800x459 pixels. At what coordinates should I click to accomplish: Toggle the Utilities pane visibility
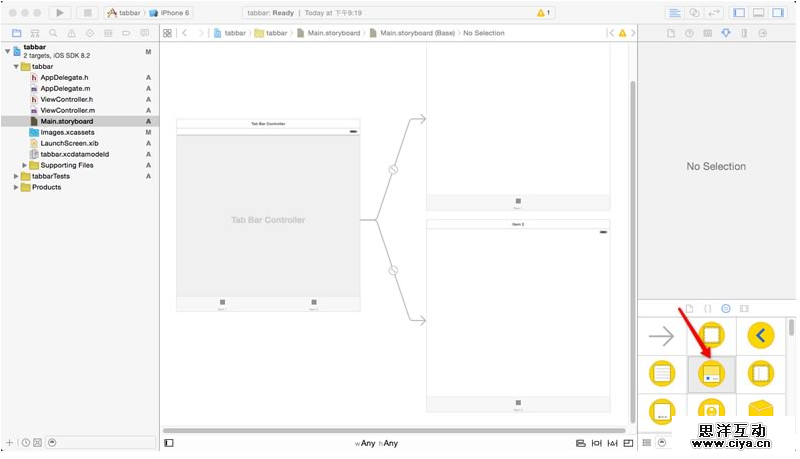[778, 13]
